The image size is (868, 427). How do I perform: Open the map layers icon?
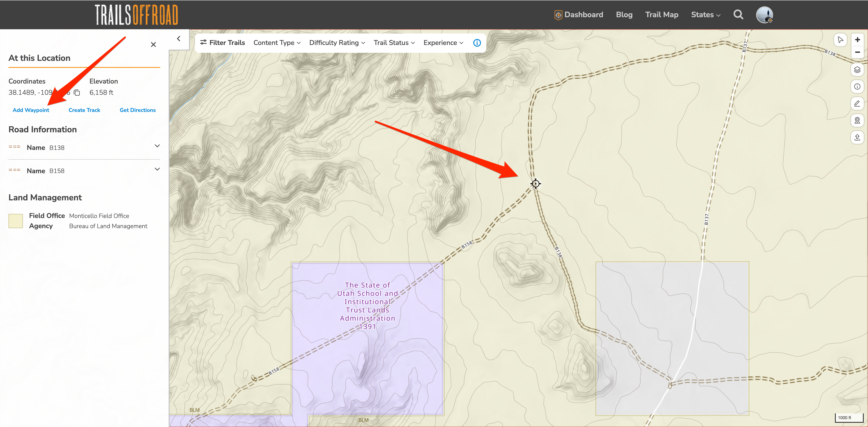click(857, 70)
